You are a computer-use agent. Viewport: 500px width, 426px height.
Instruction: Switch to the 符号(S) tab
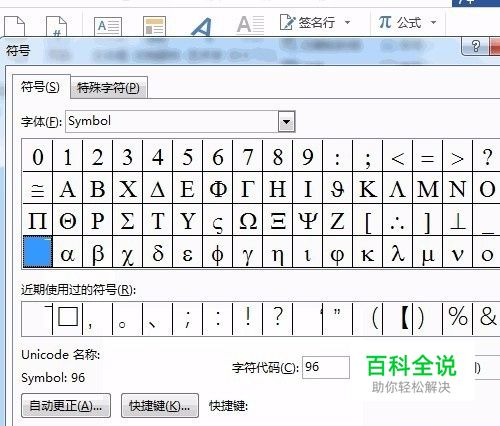[41, 87]
